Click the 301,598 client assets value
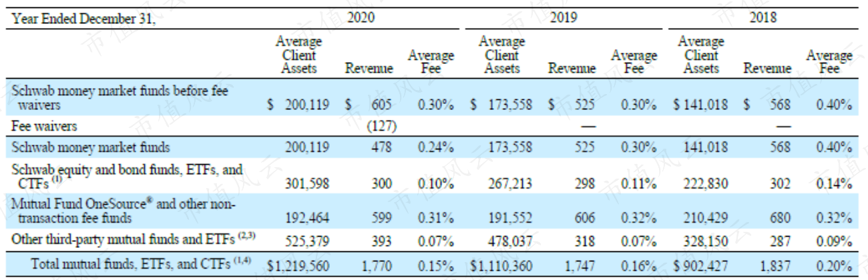868x280 pixels. coord(305,182)
